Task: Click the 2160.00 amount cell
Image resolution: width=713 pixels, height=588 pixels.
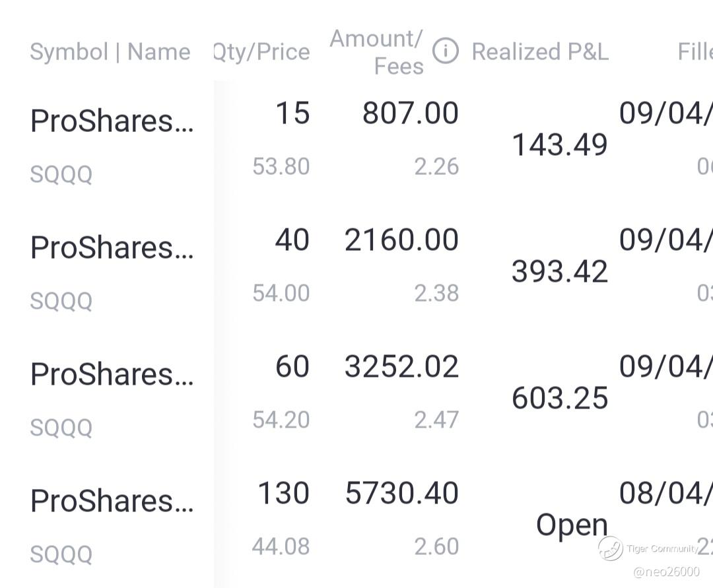Action: pos(401,240)
